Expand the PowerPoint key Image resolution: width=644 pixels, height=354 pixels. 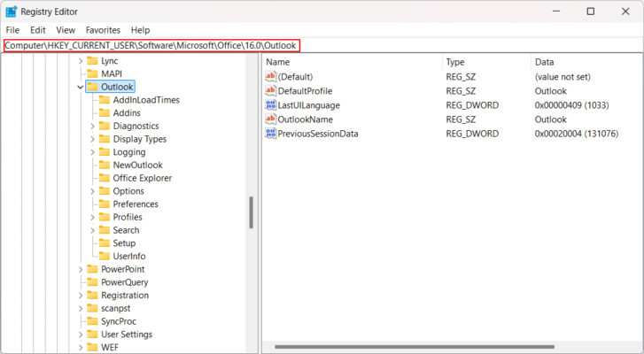pyautogui.click(x=81, y=269)
